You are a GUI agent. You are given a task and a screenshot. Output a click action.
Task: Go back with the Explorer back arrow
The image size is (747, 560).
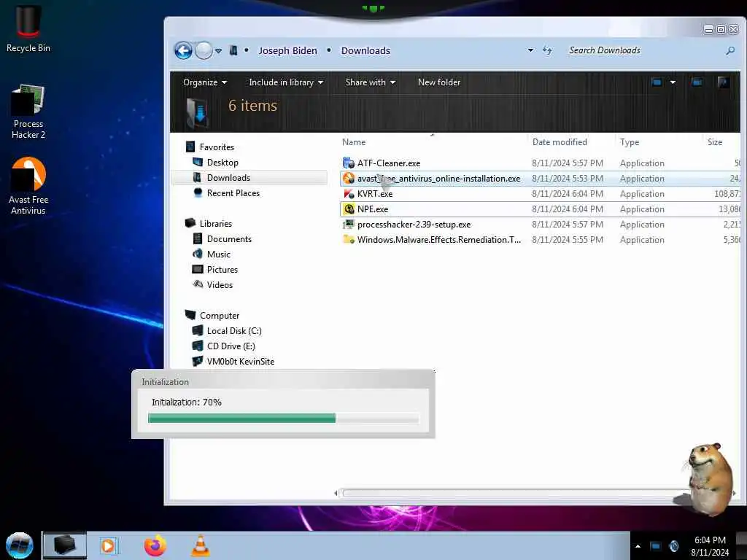coord(183,50)
